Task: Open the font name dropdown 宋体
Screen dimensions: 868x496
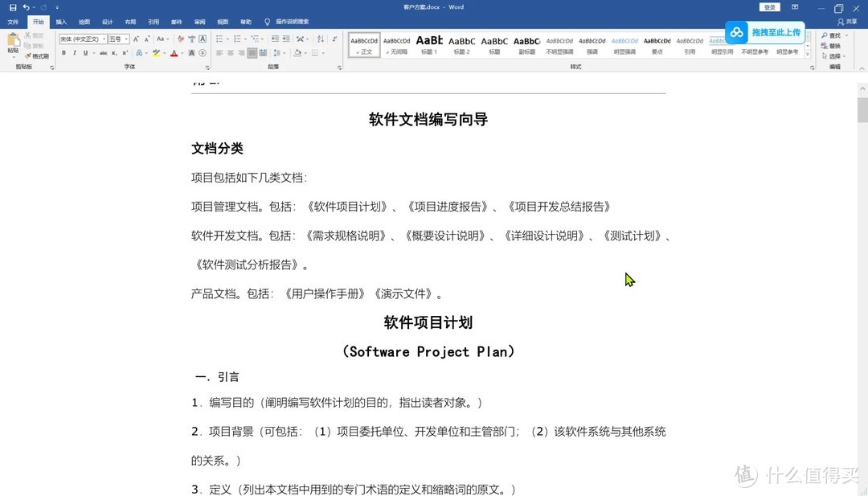Action: [104, 39]
